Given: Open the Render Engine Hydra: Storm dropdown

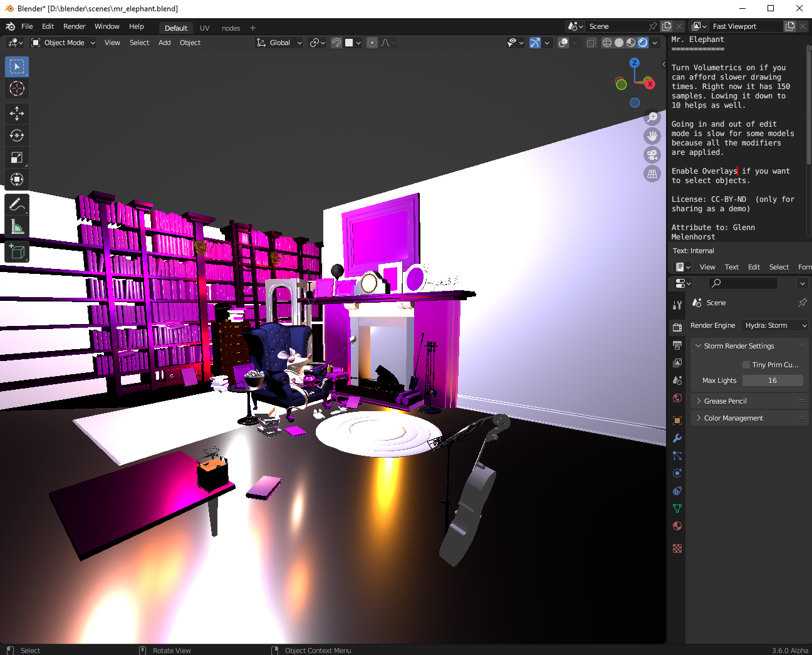Looking at the screenshot, I should [775, 325].
